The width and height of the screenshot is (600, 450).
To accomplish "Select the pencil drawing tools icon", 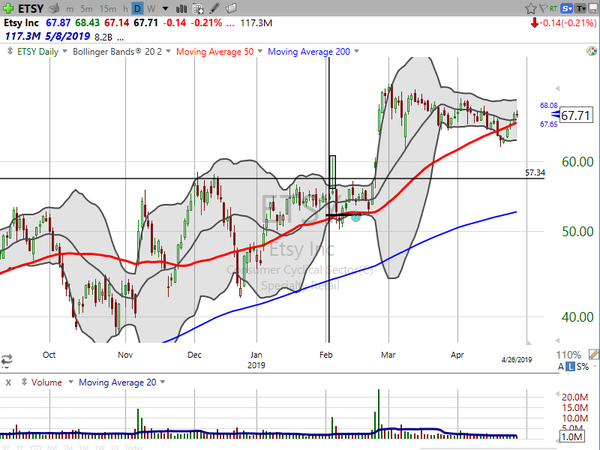I will click(215, 8).
